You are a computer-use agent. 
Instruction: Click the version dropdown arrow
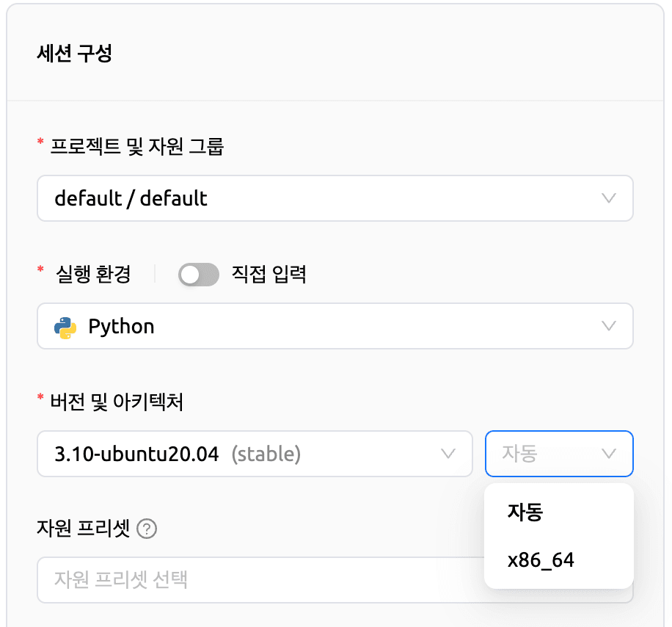tap(448, 454)
